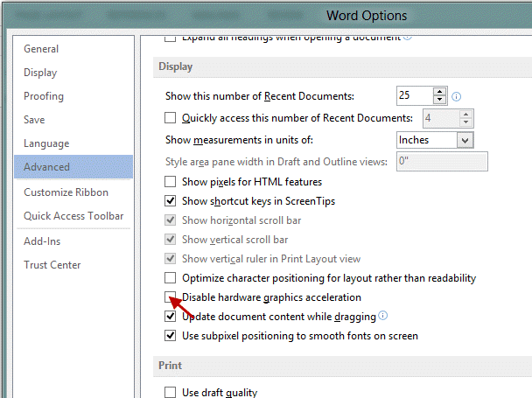Toggle Update document content while dragging
532x398 pixels.
pyautogui.click(x=170, y=317)
